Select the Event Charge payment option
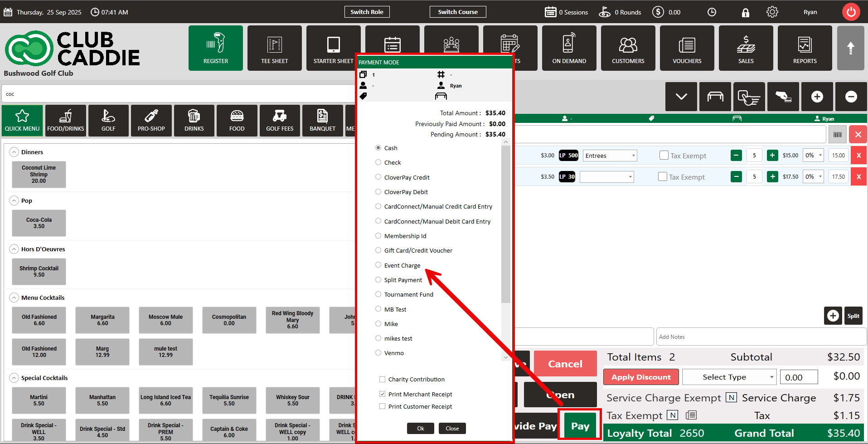This screenshot has height=444, width=868. pos(378,265)
